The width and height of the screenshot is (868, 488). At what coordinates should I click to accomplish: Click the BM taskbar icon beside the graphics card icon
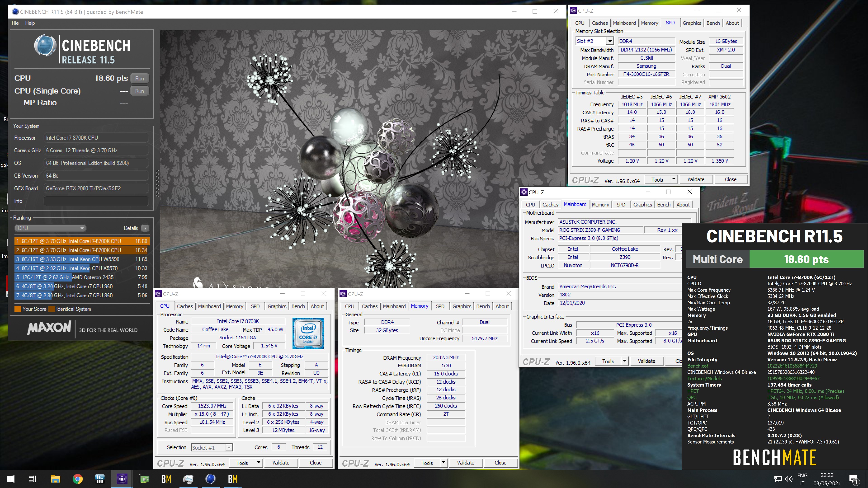(x=166, y=479)
